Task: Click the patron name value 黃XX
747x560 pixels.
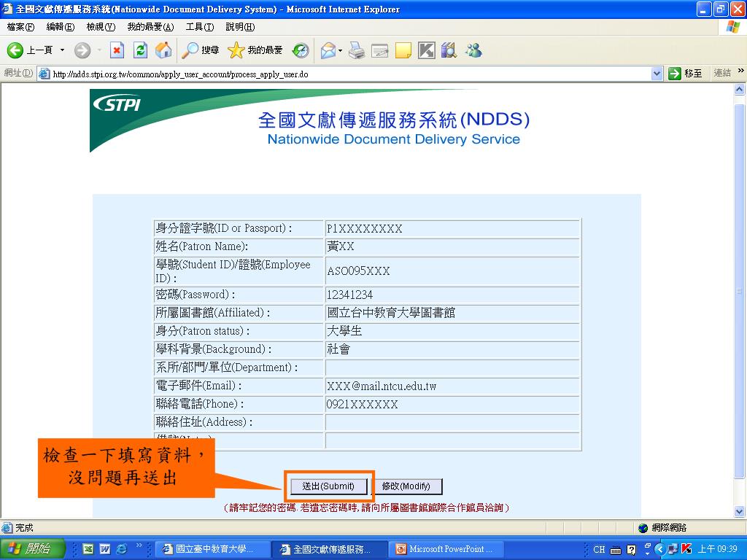Action: coord(341,246)
